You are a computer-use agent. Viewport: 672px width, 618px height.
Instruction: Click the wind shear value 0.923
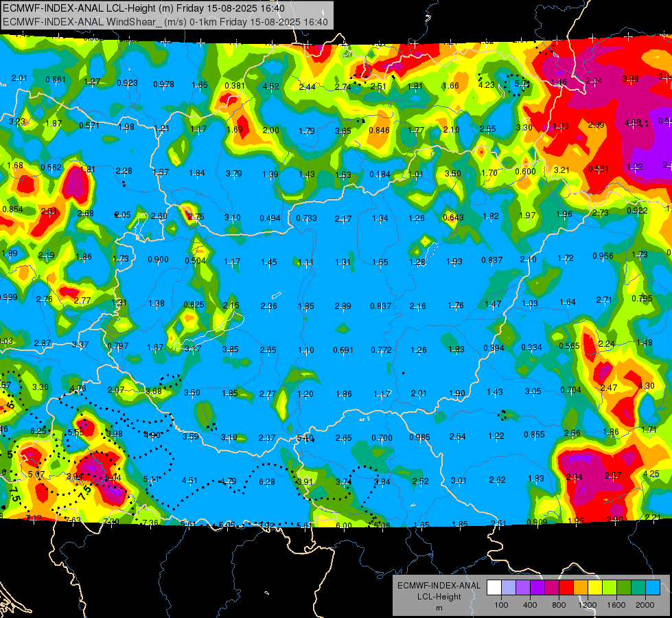pyautogui.click(x=127, y=82)
